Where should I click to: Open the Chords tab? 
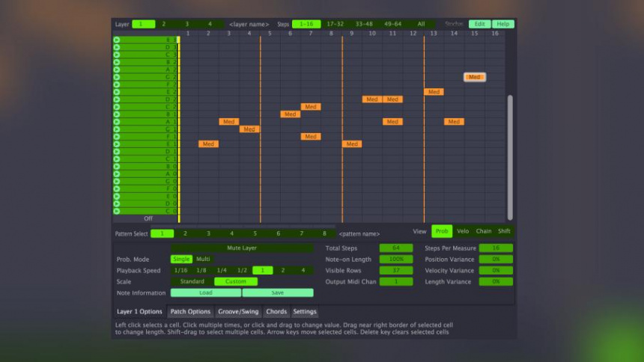(x=276, y=312)
